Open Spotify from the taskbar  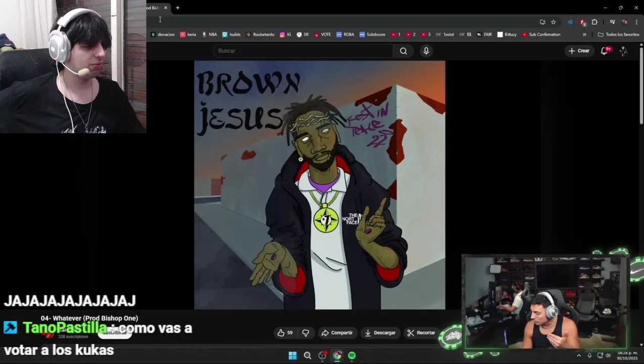[x=352, y=355]
